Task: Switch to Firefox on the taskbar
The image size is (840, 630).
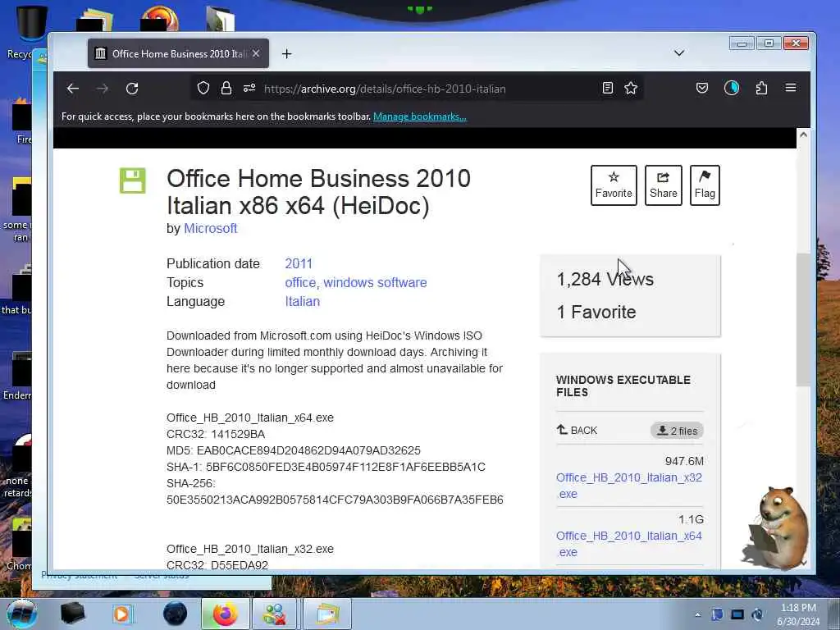Action: [225, 614]
